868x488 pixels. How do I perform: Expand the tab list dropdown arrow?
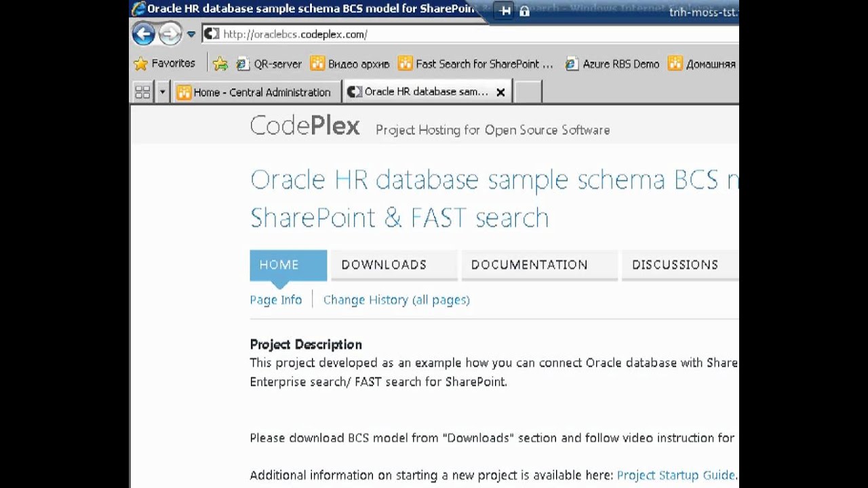point(162,92)
